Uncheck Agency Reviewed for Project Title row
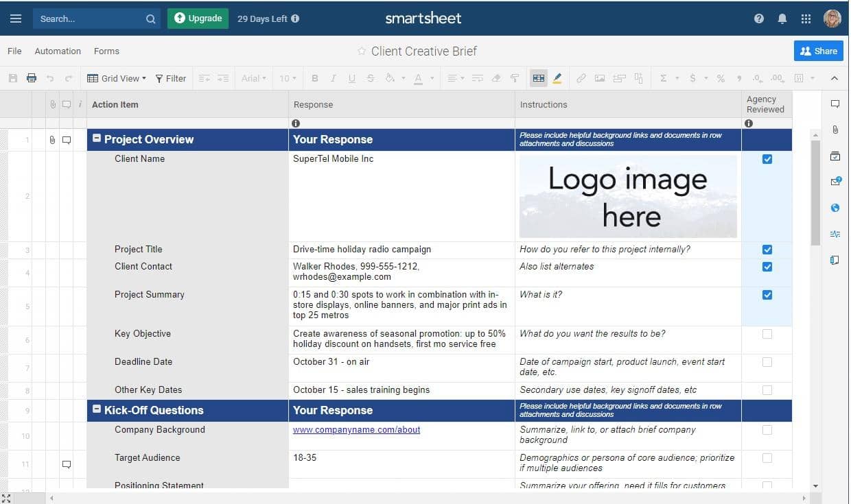This screenshot has width=851, height=504. [767, 250]
